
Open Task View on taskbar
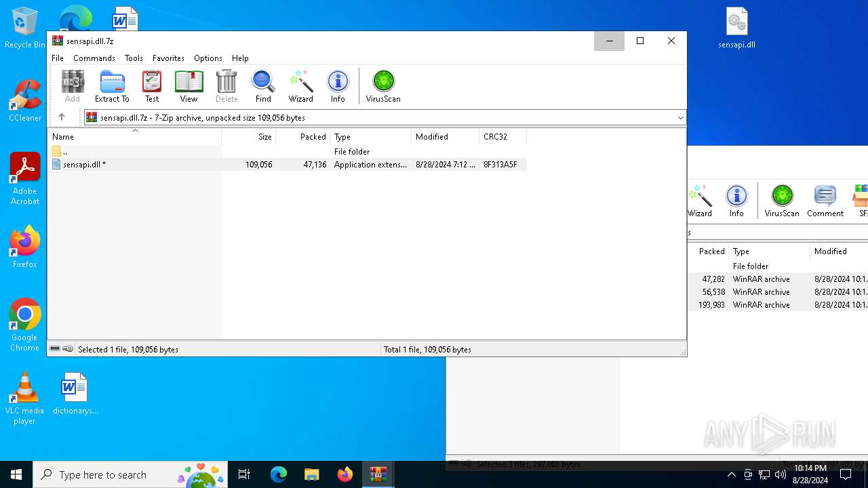[244, 474]
